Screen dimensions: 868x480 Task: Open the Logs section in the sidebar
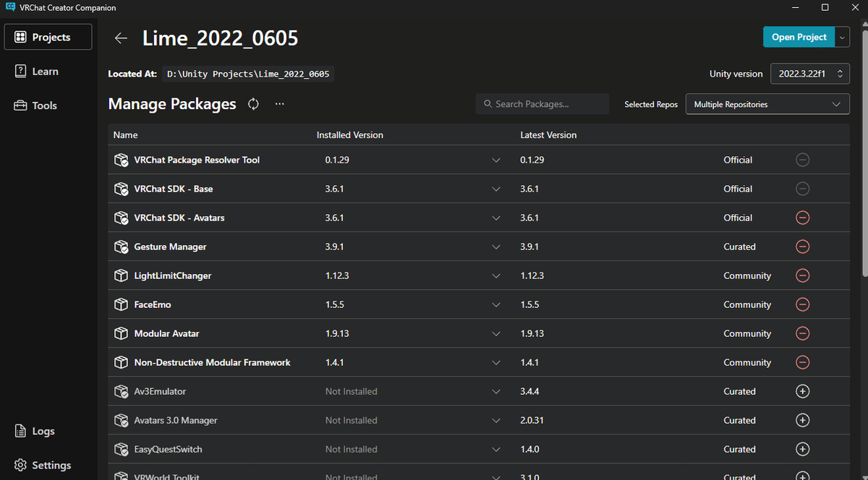[x=48, y=431]
